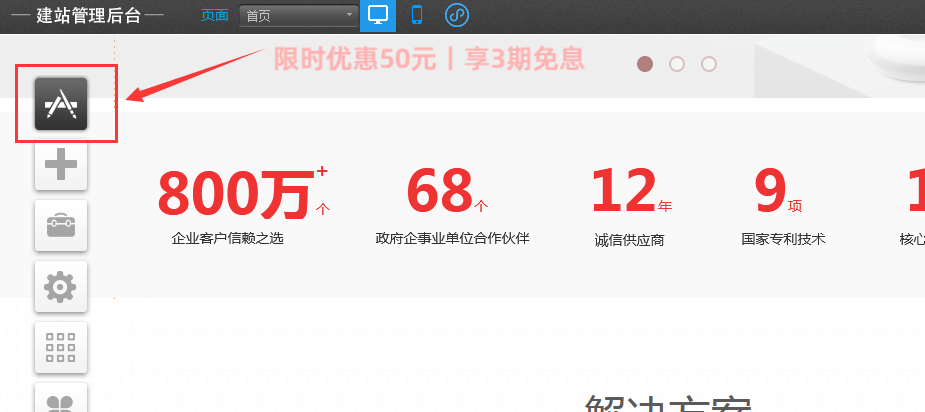Click the plus add-module sidebar button
This screenshot has width=925, height=412.
61,163
